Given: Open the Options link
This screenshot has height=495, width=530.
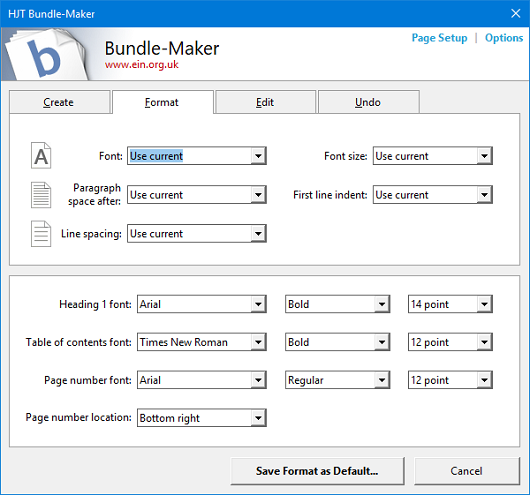Looking at the screenshot, I should [504, 38].
